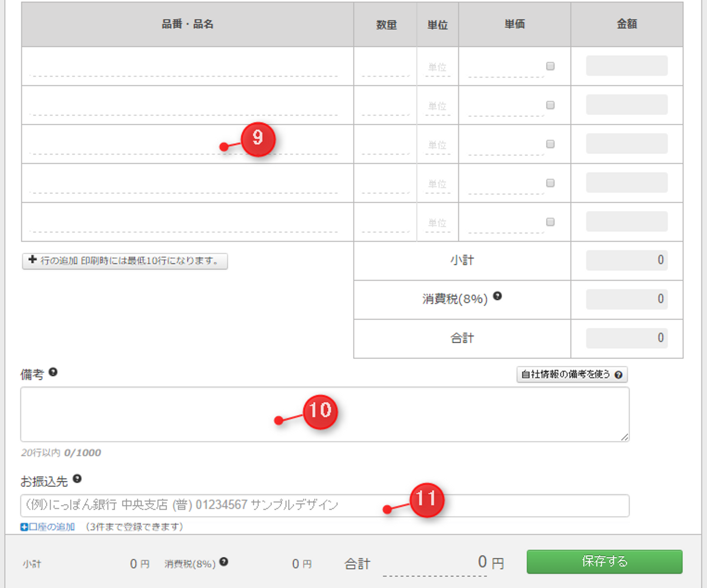Select the 品番・品名 field in the third row

point(184,145)
